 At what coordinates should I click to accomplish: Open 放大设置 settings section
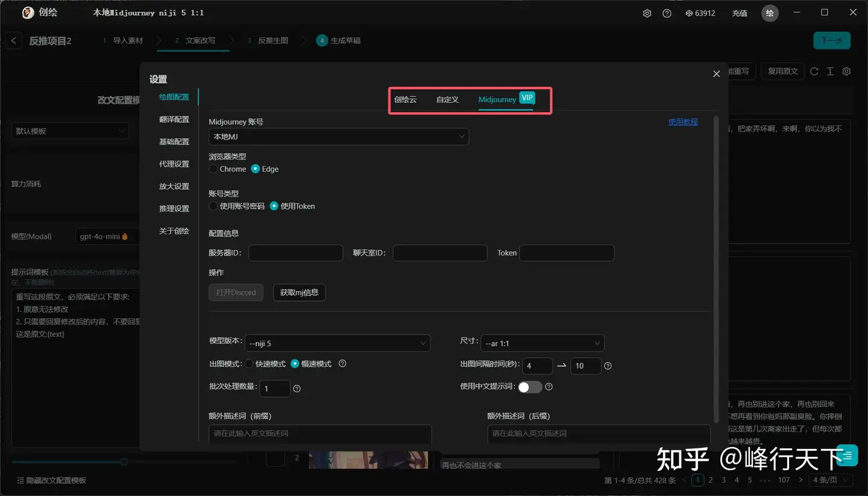174,186
